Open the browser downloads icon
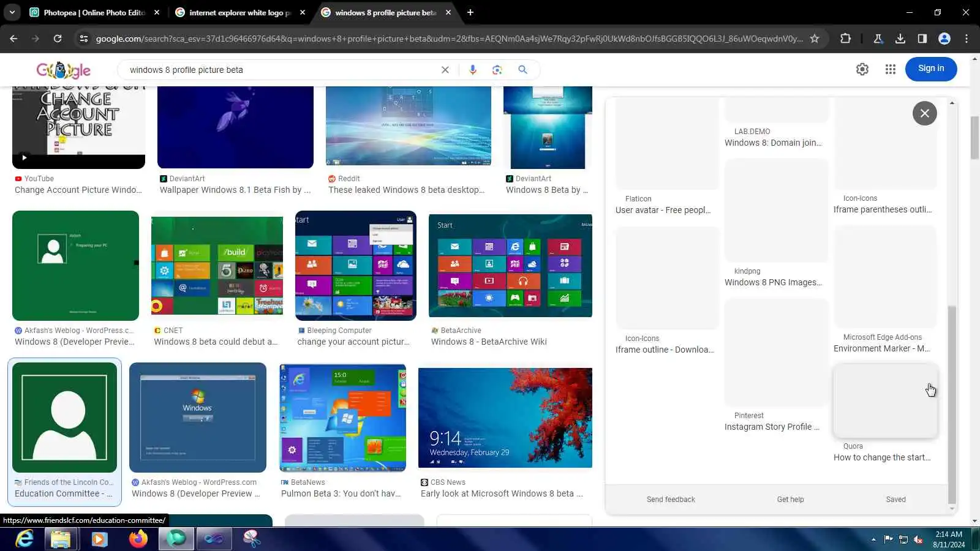Image resolution: width=980 pixels, height=551 pixels. tap(900, 39)
